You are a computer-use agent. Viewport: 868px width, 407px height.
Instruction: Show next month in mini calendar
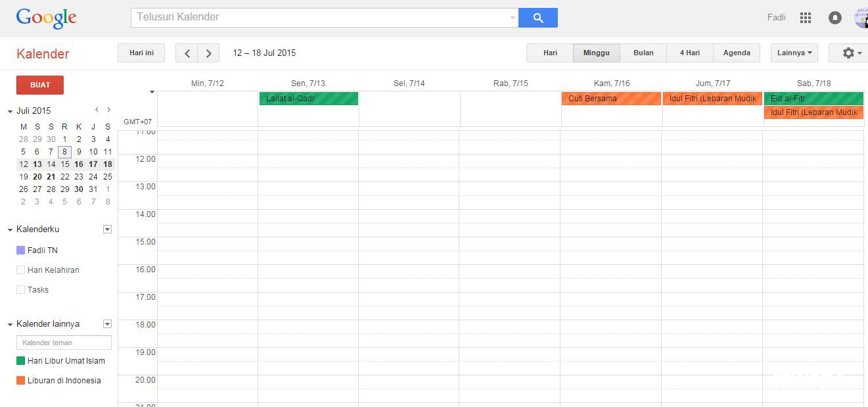(108, 110)
